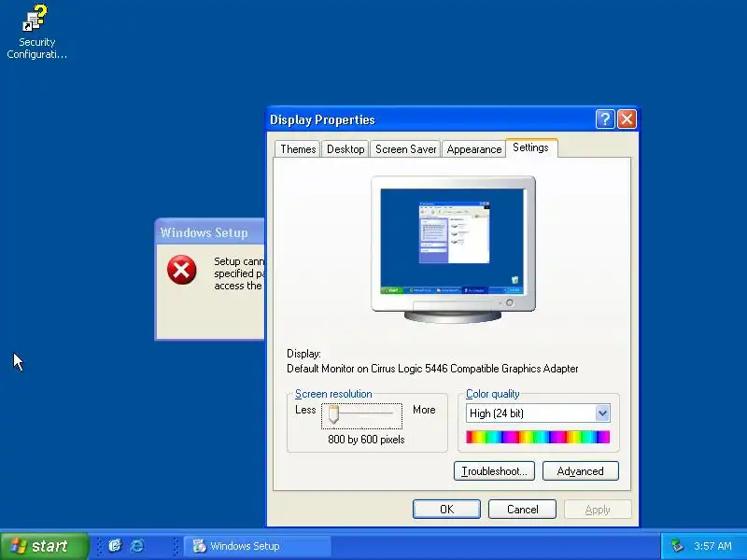The width and height of the screenshot is (747, 560).
Task: Open the Appearance tab
Action: coord(473,149)
